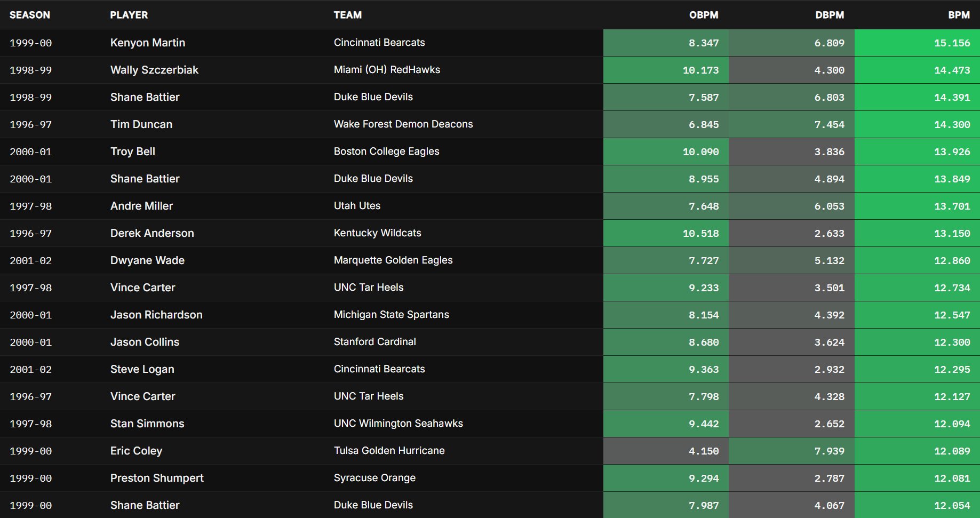This screenshot has height=518, width=980.
Task: Click the team "Tulsa Golden Hurricane"
Action: point(389,451)
